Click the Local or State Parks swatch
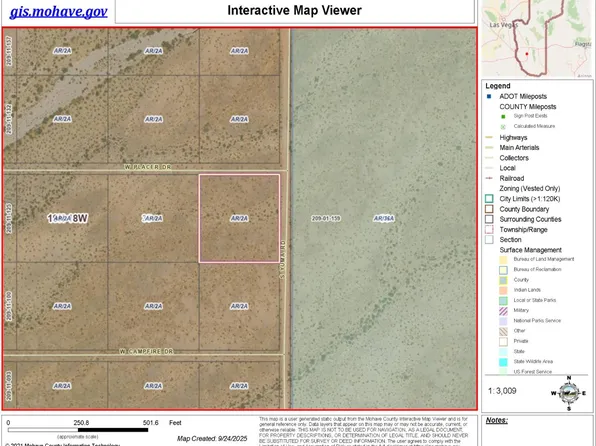The image size is (596, 446). pyautogui.click(x=503, y=301)
